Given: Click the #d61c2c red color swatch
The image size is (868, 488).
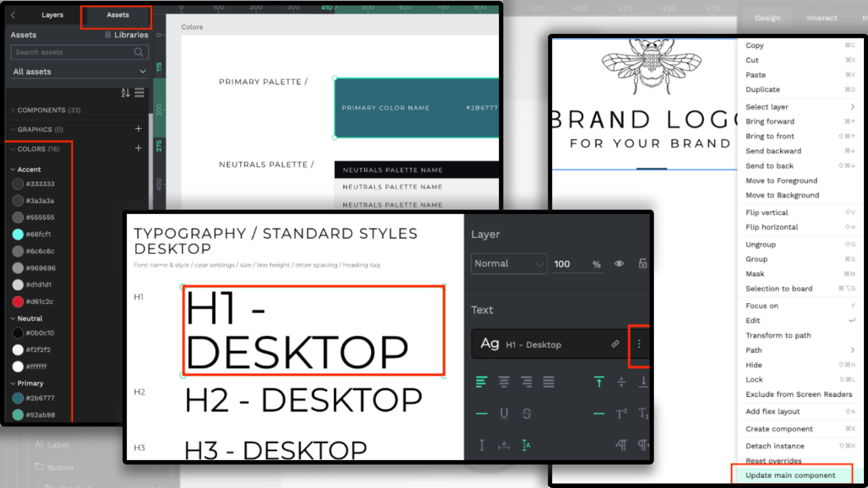Looking at the screenshot, I should (18, 301).
